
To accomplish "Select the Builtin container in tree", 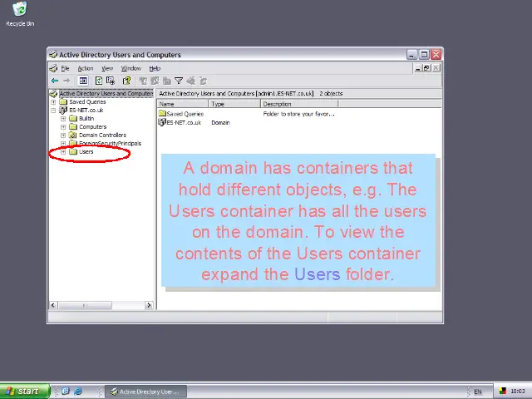I will (86, 118).
